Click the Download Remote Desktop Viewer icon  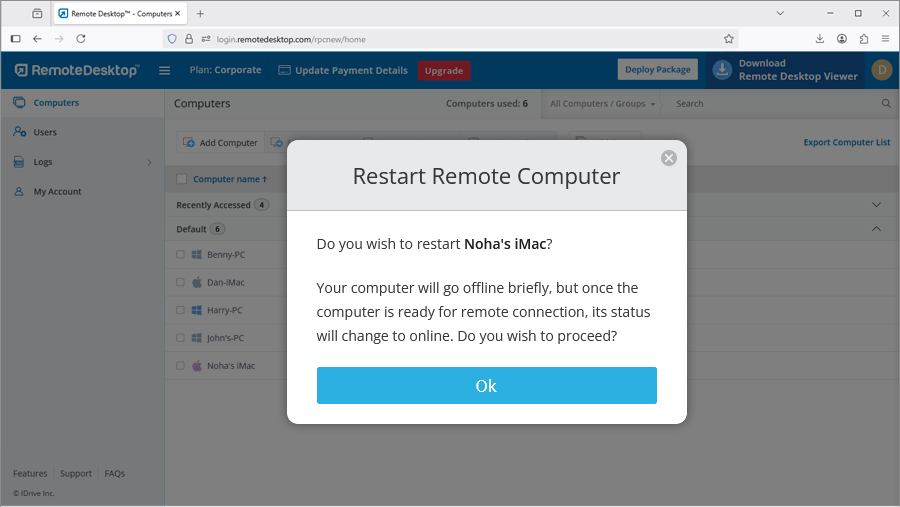pos(723,70)
